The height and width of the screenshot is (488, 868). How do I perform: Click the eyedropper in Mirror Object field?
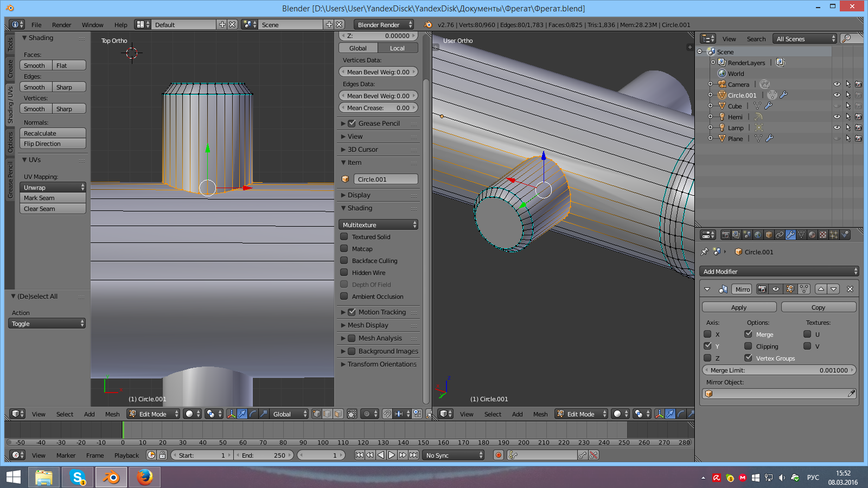pyautogui.click(x=851, y=394)
